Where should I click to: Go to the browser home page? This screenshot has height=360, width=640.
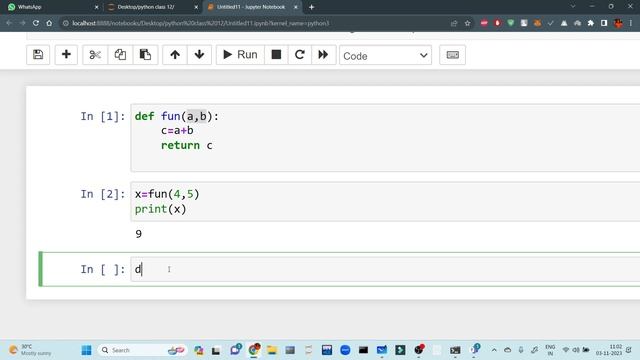[49, 23]
